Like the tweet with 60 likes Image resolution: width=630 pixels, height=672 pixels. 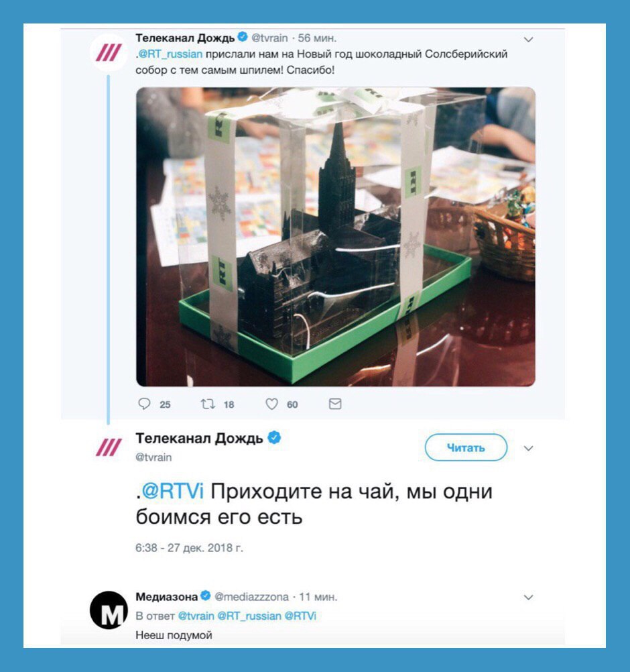(x=271, y=404)
